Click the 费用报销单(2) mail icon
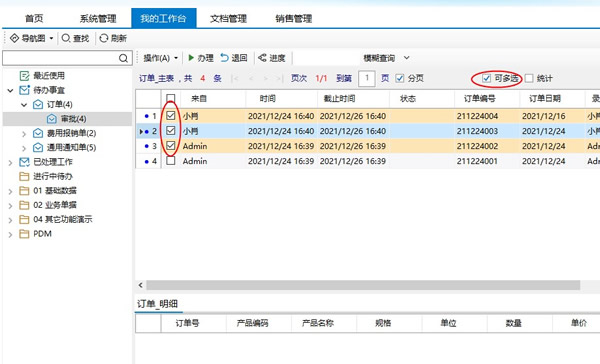600x364 pixels. (38, 133)
